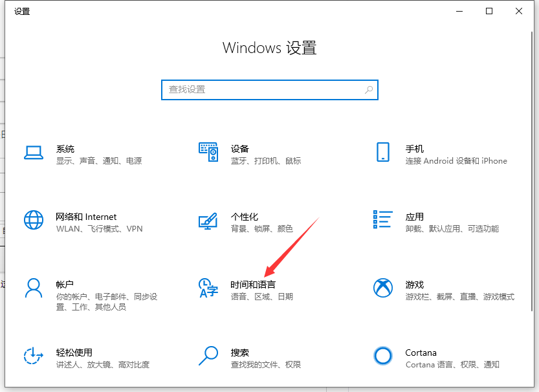Screen dimensions: 539x392
Task: Open the 个性化 paintbrush icon
Action: 208,221
